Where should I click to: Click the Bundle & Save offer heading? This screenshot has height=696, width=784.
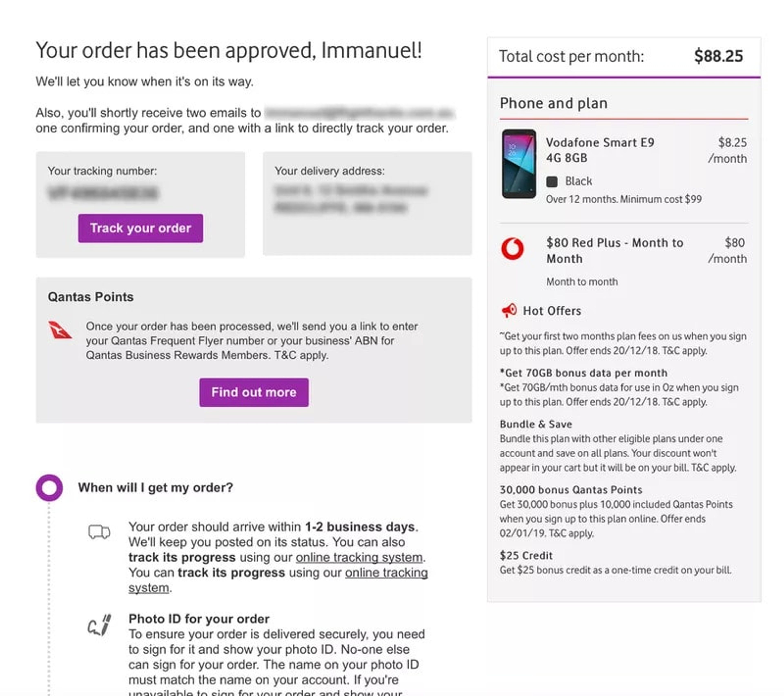tap(536, 424)
